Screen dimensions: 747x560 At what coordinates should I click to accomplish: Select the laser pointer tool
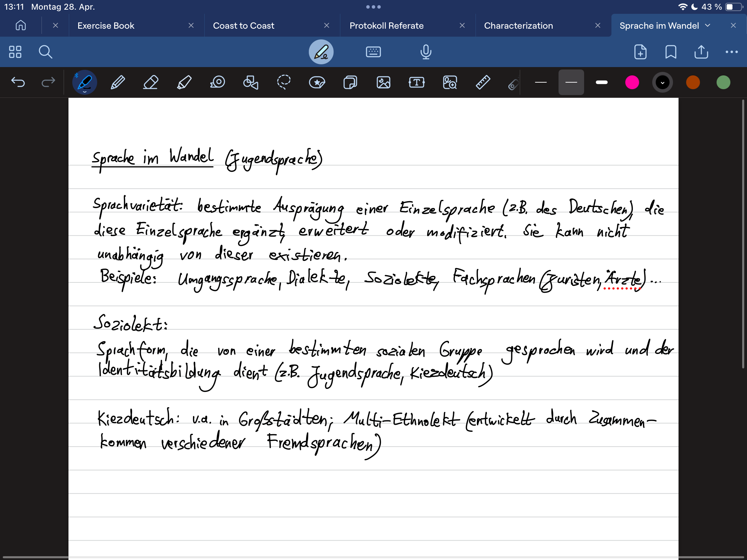coord(513,84)
